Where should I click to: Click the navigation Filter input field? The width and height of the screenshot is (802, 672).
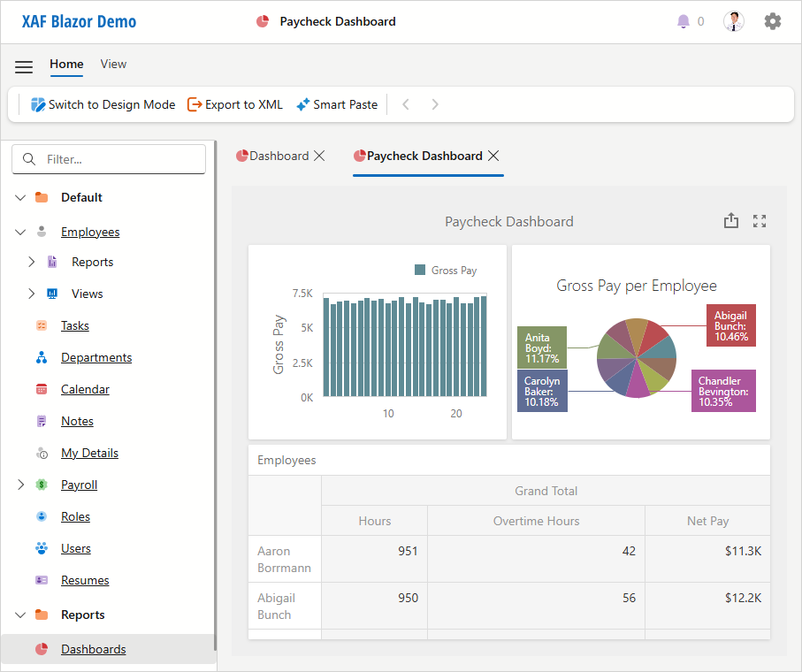(x=109, y=159)
